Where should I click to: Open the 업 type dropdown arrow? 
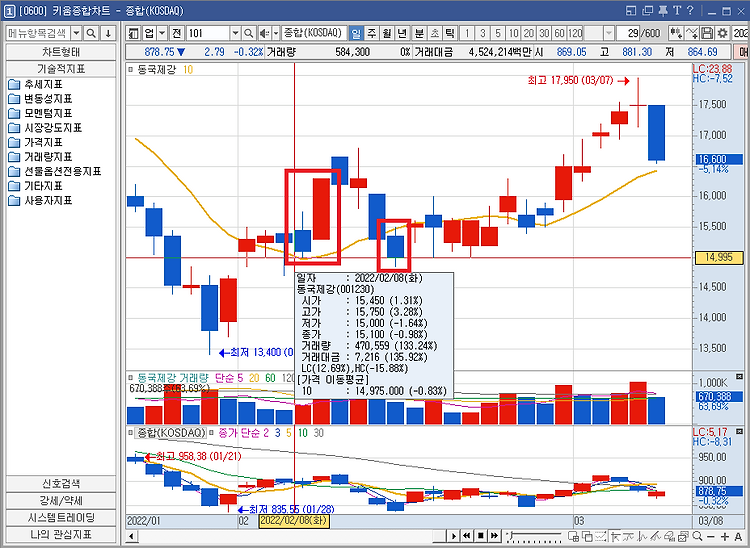pyautogui.click(x=163, y=33)
